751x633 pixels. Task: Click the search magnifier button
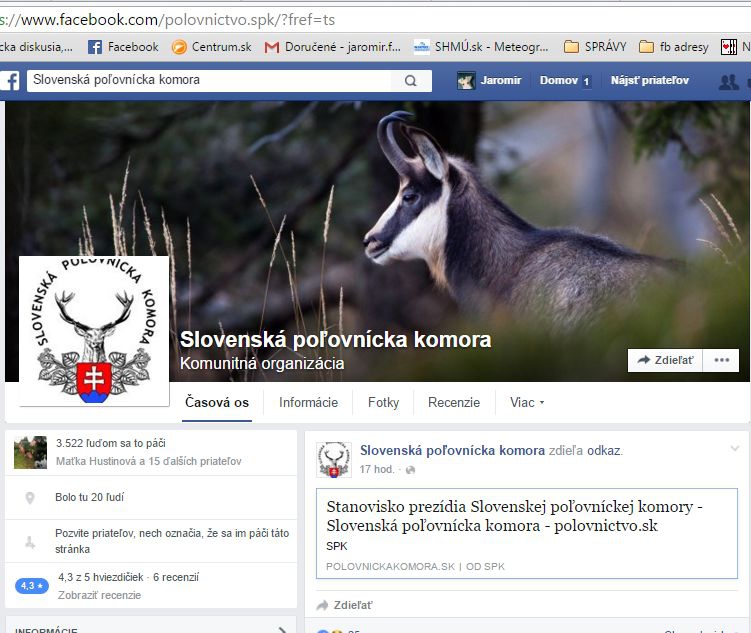click(x=410, y=80)
